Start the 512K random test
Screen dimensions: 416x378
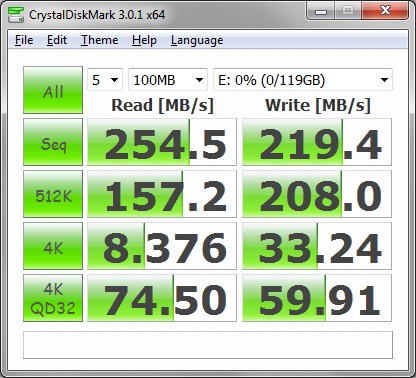click(x=53, y=194)
